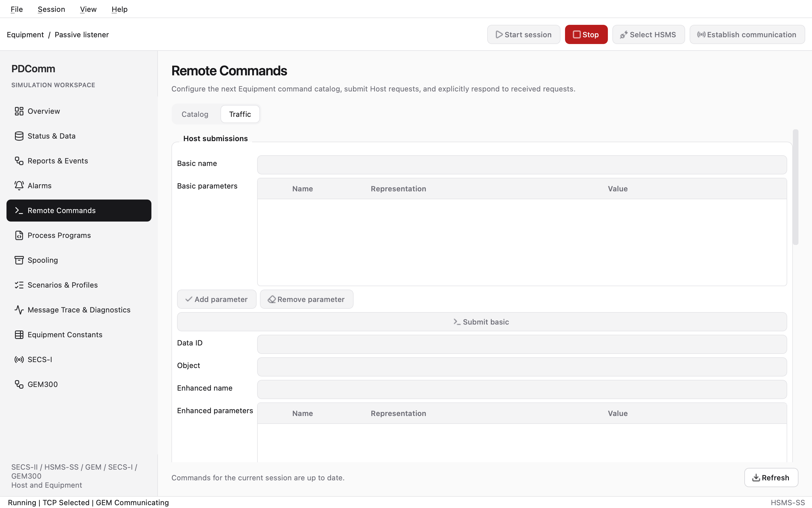Click the play icon on Start session

499,35
